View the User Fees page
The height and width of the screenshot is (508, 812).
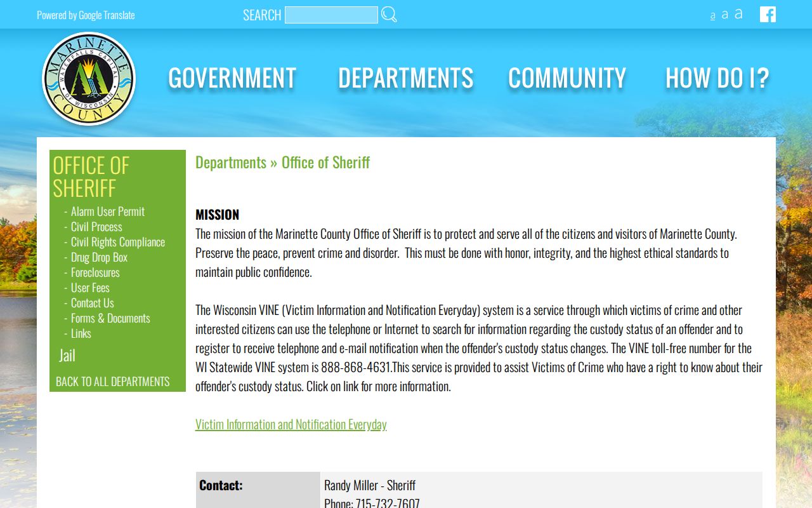(x=90, y=288)
